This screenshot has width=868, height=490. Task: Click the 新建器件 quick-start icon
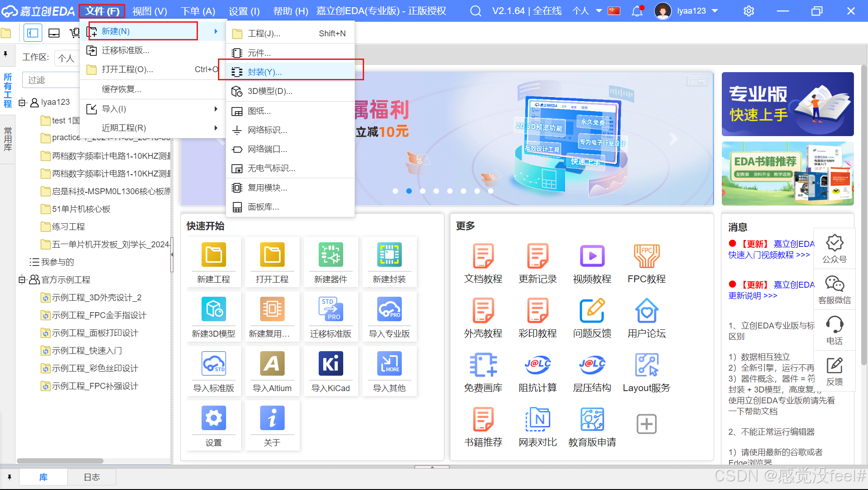tap(330, 255)
